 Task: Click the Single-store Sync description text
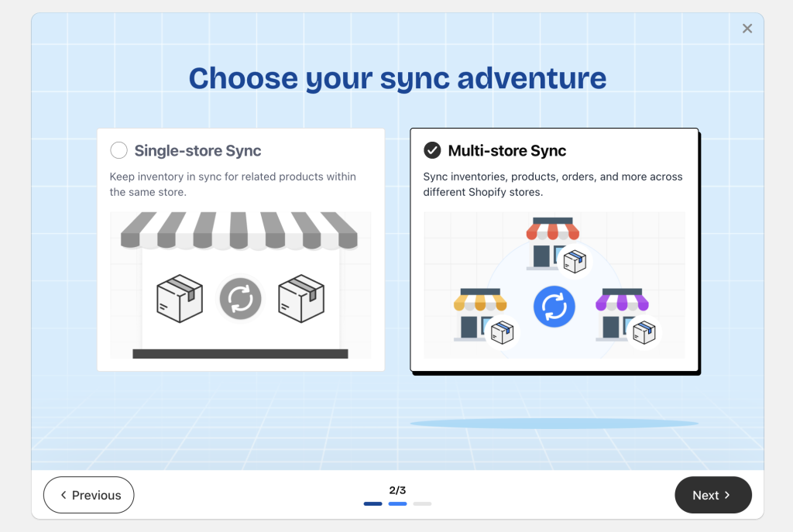pos(232,184)
